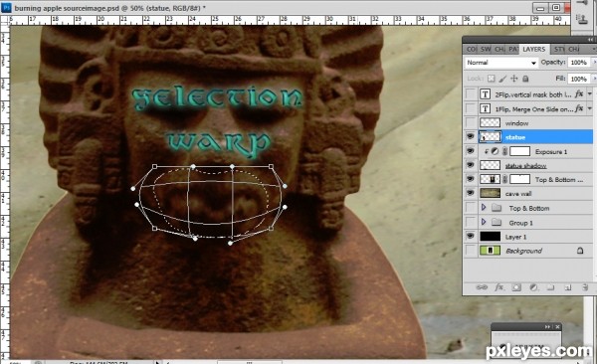Collapse Layers panel with double-arrow icon

tap(590, 40)
